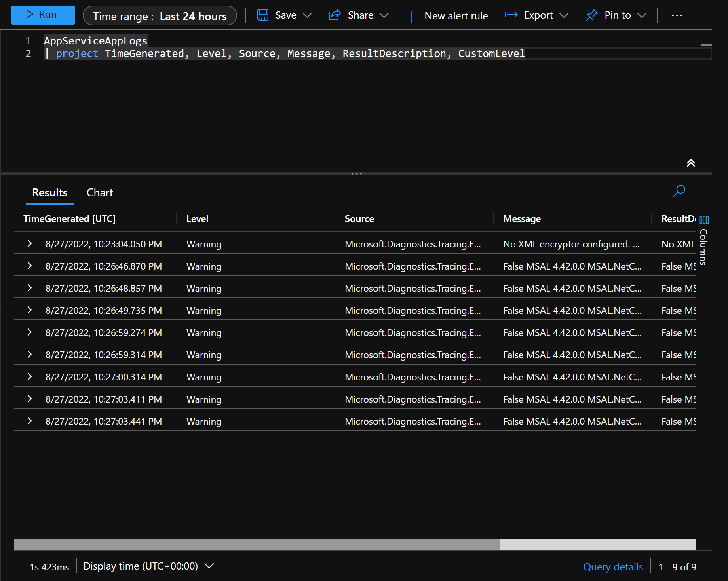Expand the row at 10:26:48.857 PM
The height and width of the screenshot is (581, 728).
[29, 288]
